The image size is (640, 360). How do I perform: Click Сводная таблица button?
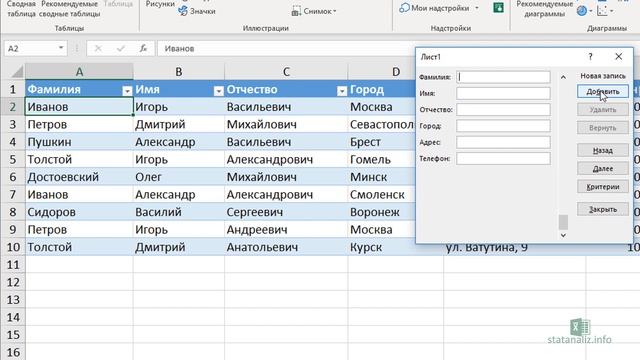tap(21, 9)
